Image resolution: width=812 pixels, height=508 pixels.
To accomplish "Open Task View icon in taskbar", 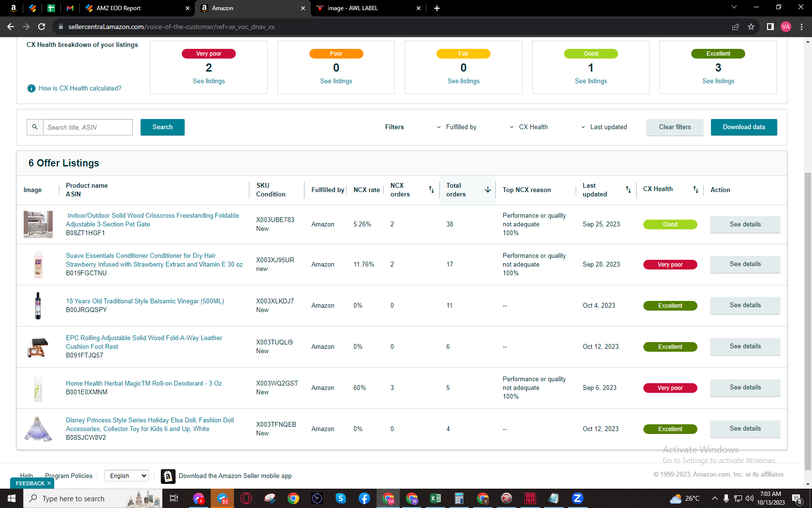I will 174,498.
